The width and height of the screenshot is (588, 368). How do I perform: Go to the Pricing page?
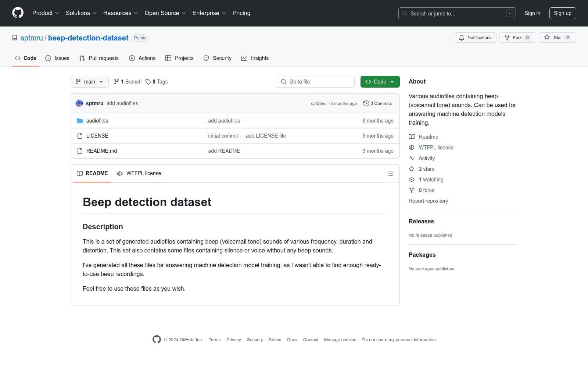coord(241,13)
